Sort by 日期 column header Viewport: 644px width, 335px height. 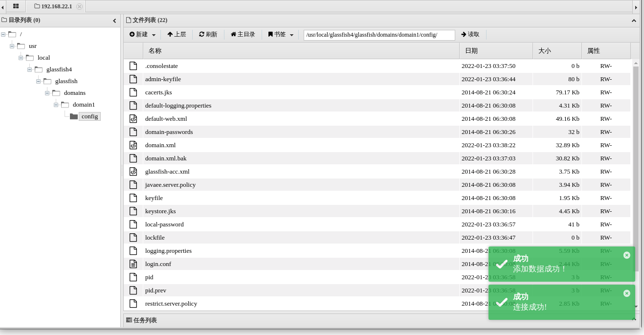coord(496,51)
